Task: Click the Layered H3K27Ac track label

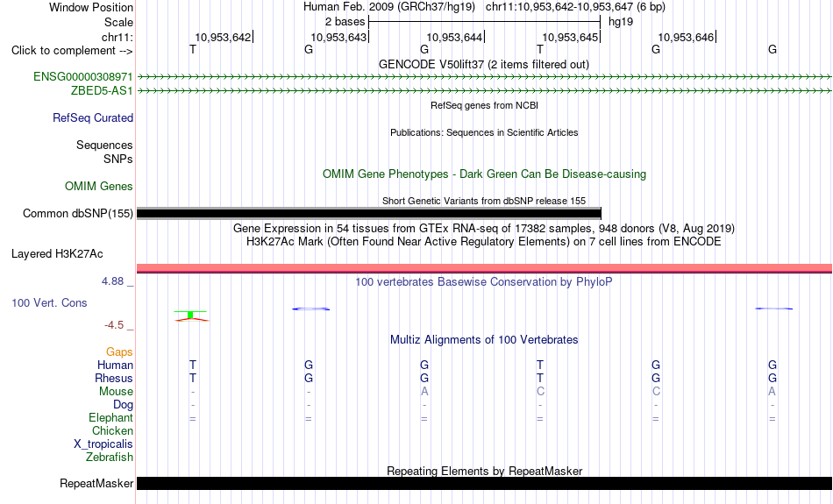Action: pyautogui.click(x=57, y=254)
